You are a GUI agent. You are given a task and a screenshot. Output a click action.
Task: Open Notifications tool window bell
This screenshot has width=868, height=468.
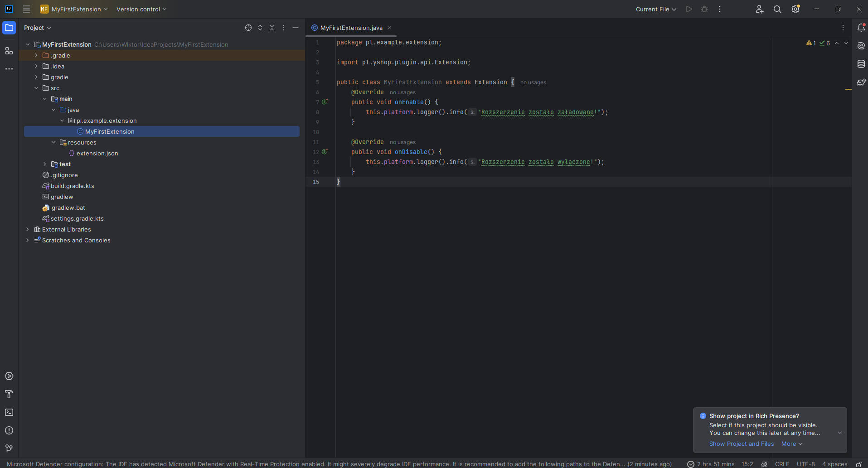tap(861, 28)
